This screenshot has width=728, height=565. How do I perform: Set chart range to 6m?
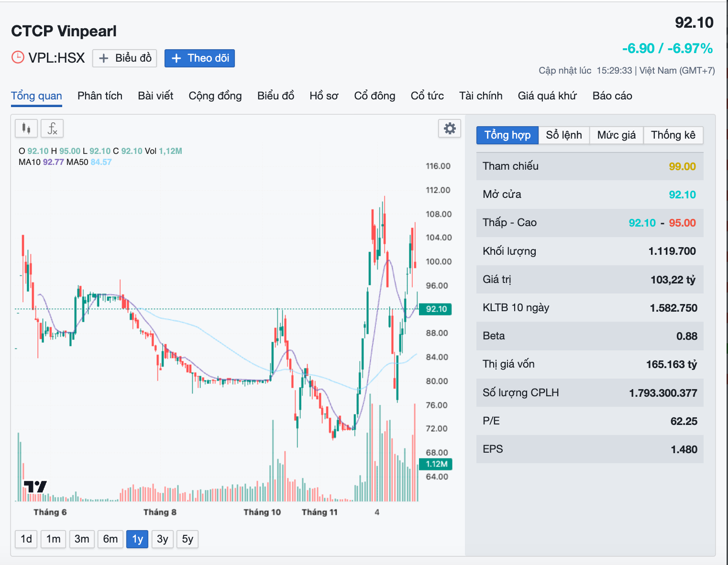coord(110,539)
